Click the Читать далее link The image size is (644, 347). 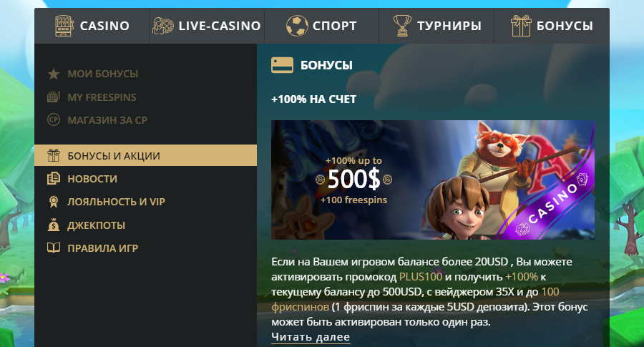[311, 337]
